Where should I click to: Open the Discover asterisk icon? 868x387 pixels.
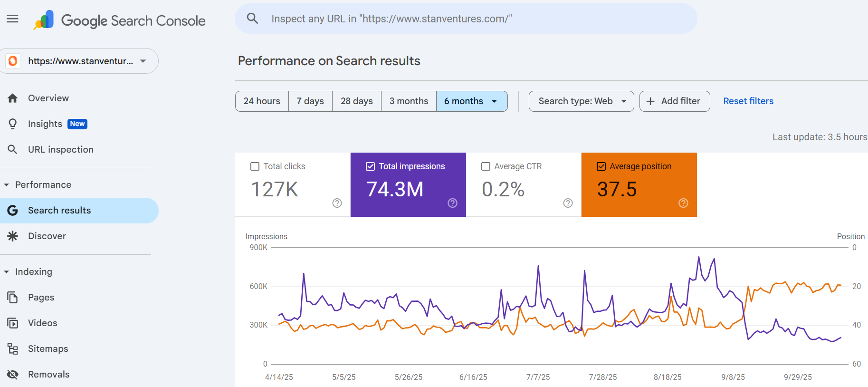coord(13,236)
